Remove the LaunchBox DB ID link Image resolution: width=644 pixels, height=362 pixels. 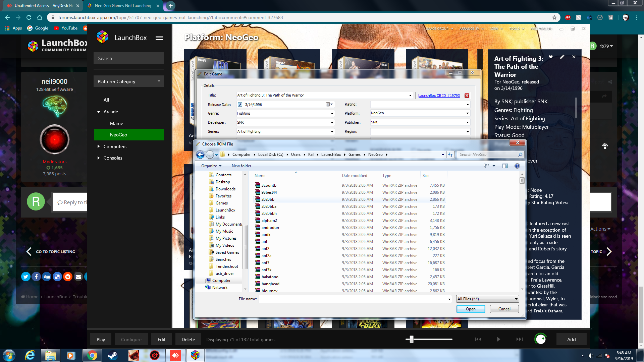(467, 96)
